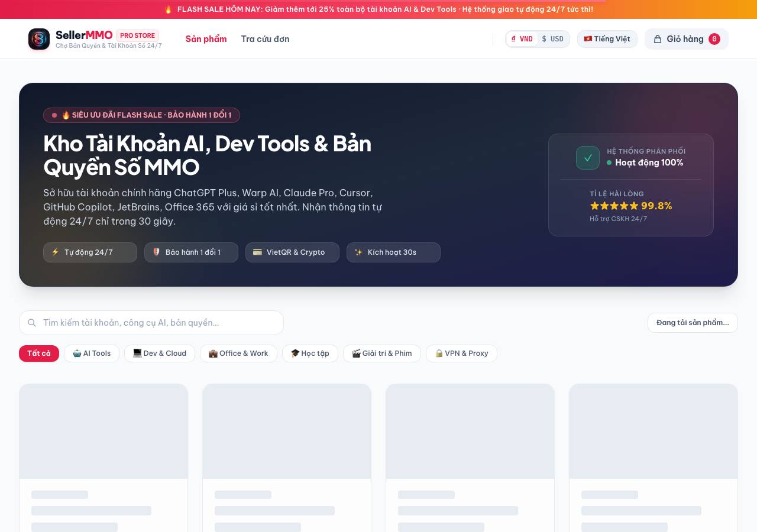Click the fire icon in the flash sale banner

[x=168, y=9]
